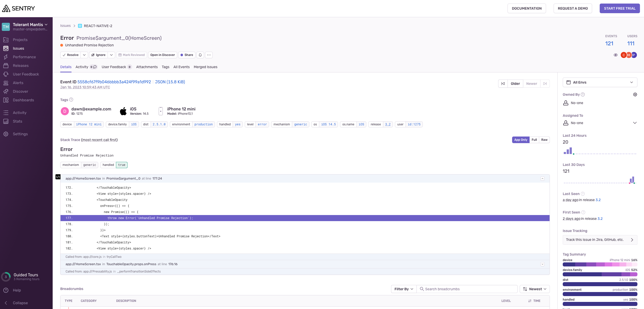Click the device tag distribution bar
Image resolution: width=644 pixels, height=309 pixels.
[600, 264]
